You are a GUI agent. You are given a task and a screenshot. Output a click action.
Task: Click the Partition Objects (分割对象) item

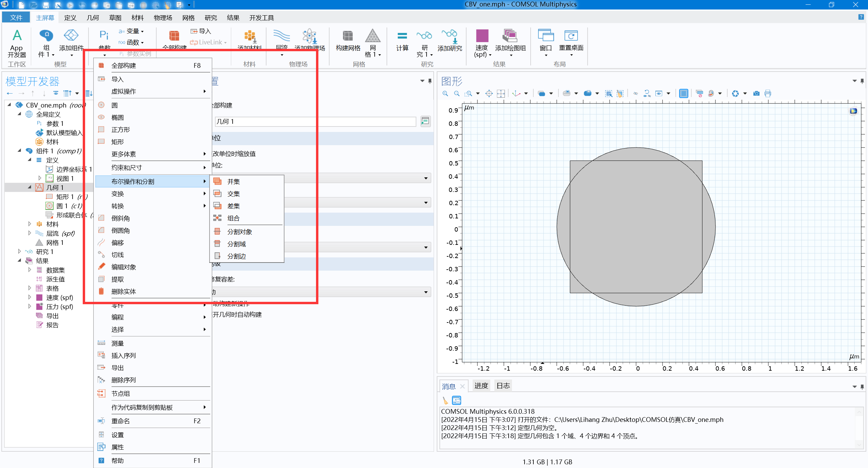pos(239,232)
